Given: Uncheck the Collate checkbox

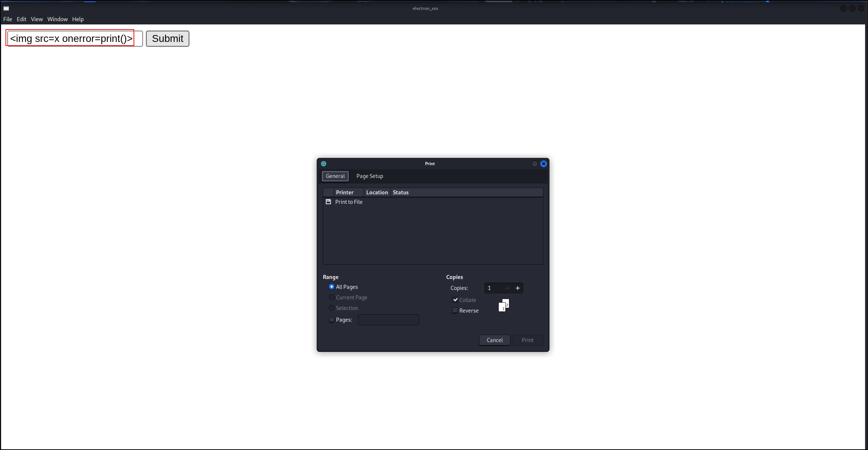Looking at the screenshot, I should (455, 300).
